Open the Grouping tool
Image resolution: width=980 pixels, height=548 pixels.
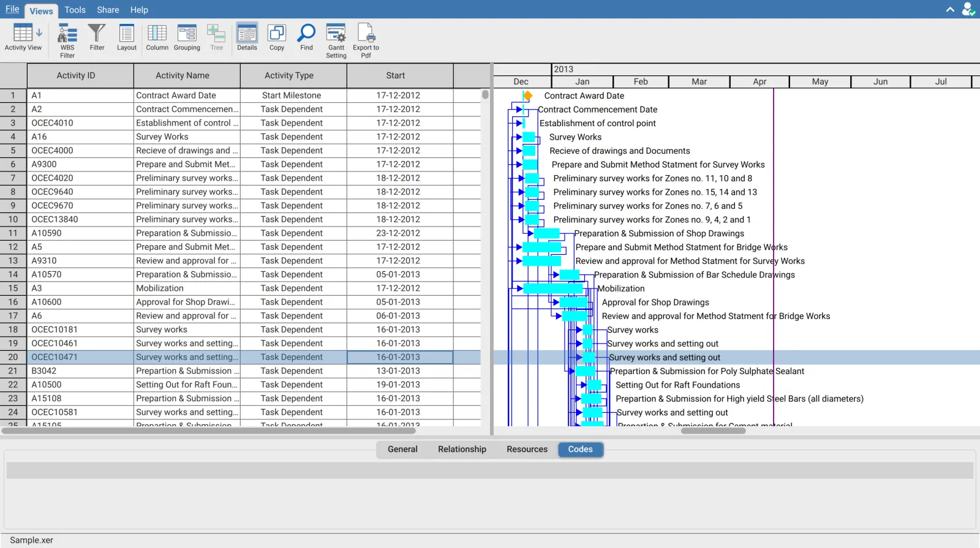click(187, 38)
